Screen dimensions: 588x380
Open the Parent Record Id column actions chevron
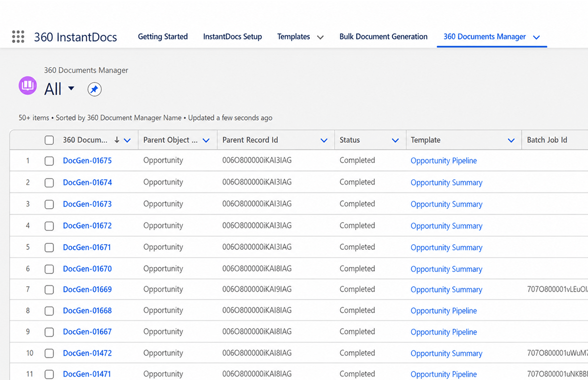pyautogui.click(x=324, y=140)
